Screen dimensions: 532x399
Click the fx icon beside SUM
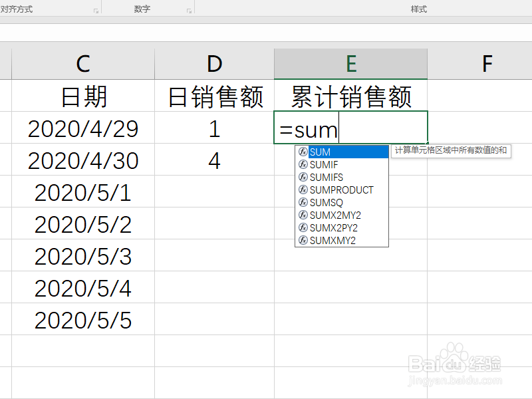point(303,152)
